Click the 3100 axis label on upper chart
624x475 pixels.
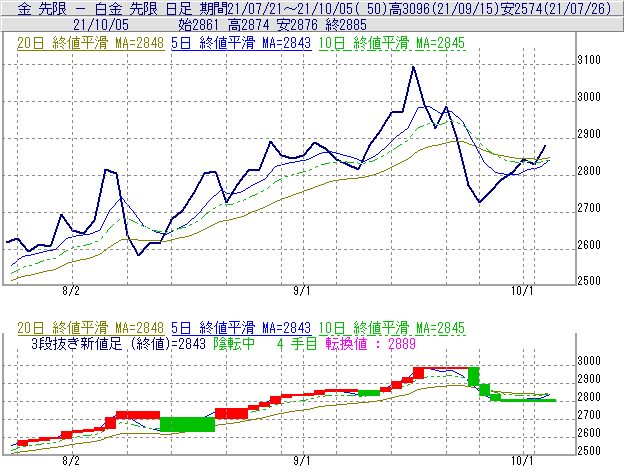(x=589, y=60)
